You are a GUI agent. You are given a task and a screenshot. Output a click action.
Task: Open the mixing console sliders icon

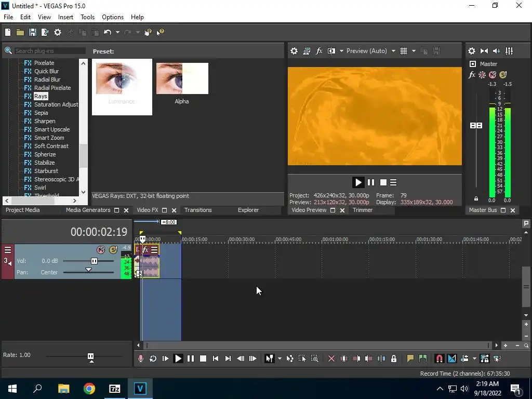point(509,51)
